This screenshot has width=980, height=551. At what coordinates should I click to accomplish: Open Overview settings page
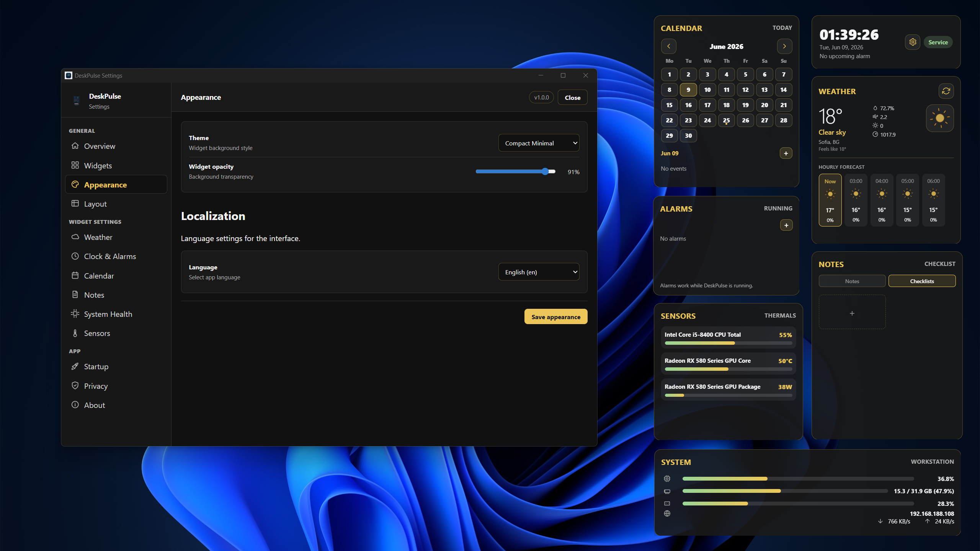click(116, 146)
